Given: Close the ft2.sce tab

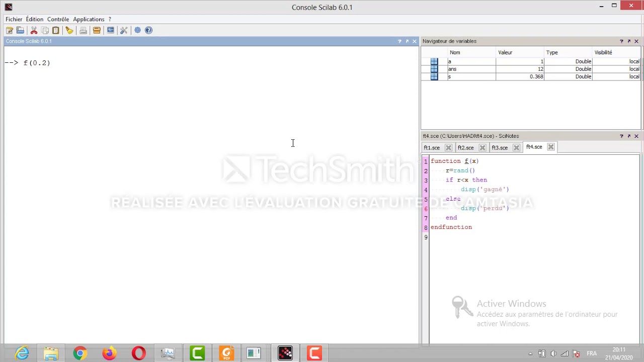Looking at the screenshot, I should [482, 147].
